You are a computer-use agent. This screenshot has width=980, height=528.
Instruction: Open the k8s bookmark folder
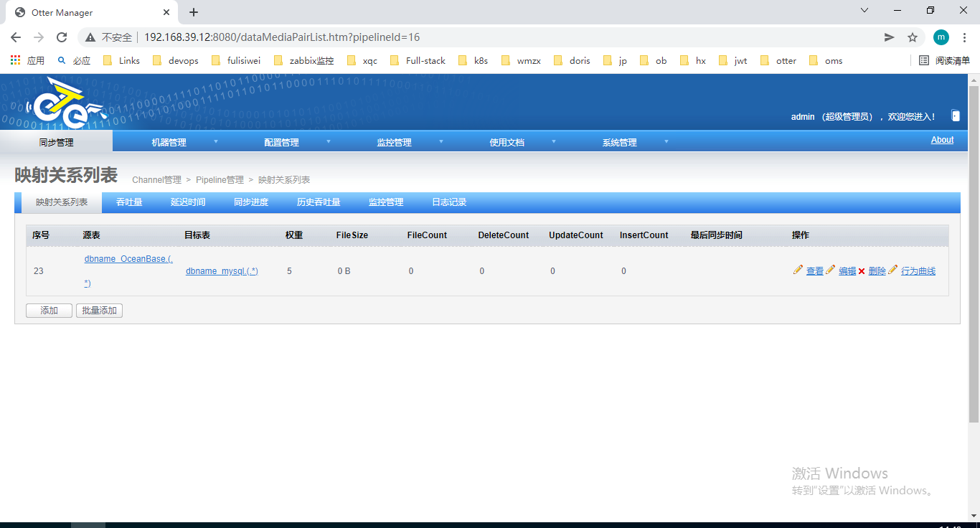click(x=473, y=61)
